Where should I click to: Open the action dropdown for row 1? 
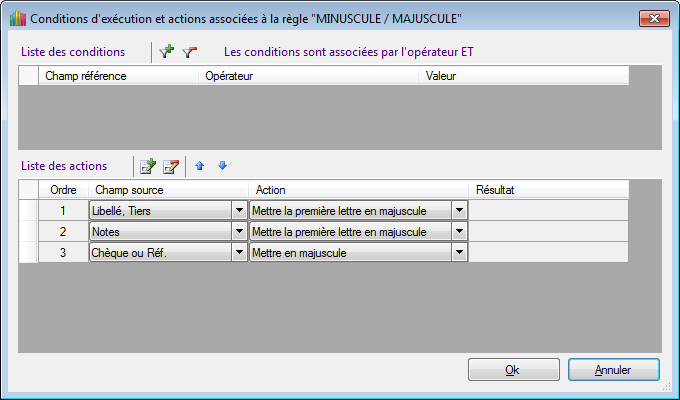click(x=459, y=210)
